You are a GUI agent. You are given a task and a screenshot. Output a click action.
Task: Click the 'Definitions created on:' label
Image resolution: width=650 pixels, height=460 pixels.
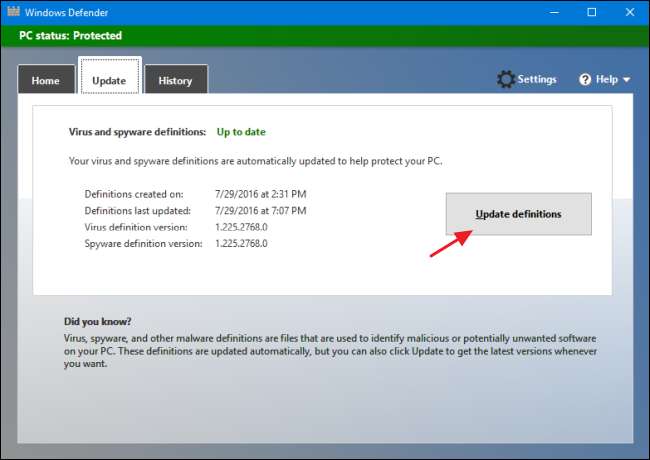pyautogui.click(x=134, y=194)
